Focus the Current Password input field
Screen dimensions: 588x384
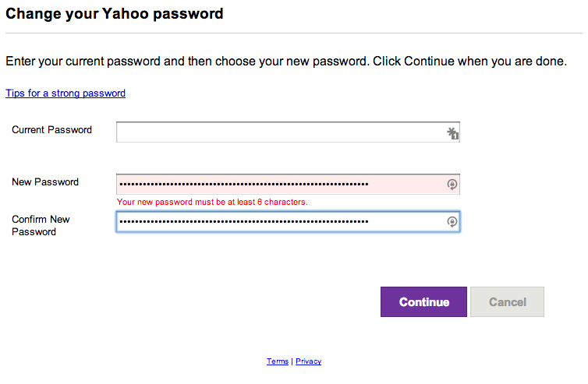281,132
